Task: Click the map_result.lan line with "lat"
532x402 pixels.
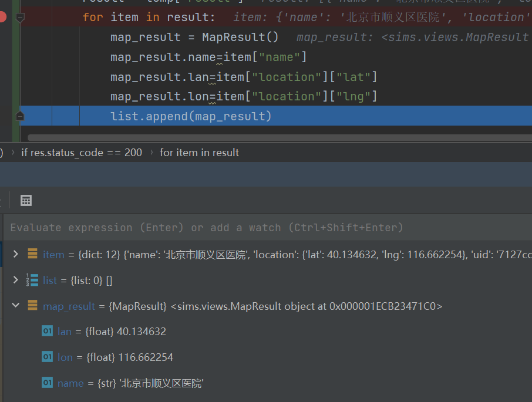Action: coord(244,77)
